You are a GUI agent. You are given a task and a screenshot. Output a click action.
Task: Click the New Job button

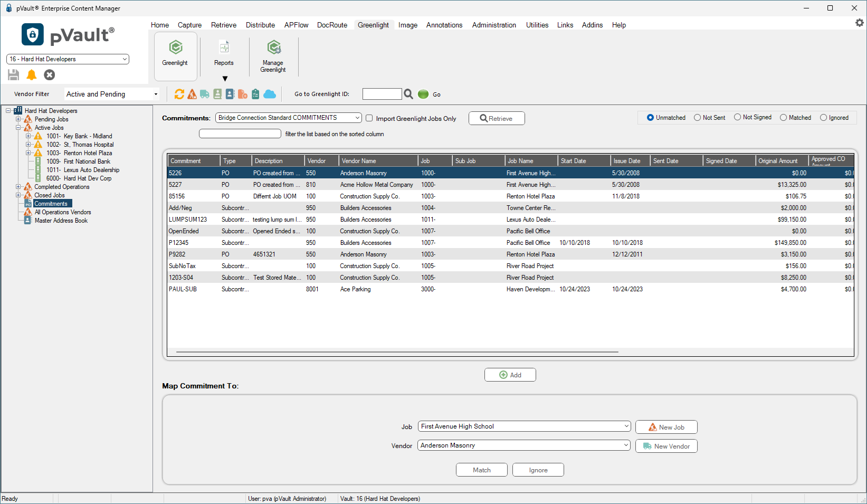[x=666, y=427]
